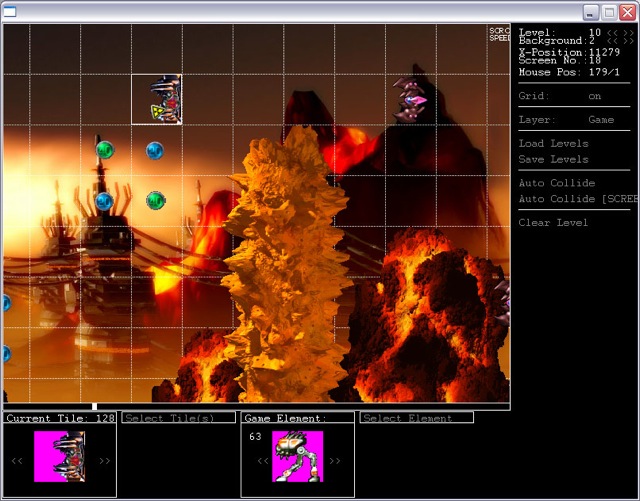Go to previous tile with left arrows
The image size is (640, 501).
17,461
